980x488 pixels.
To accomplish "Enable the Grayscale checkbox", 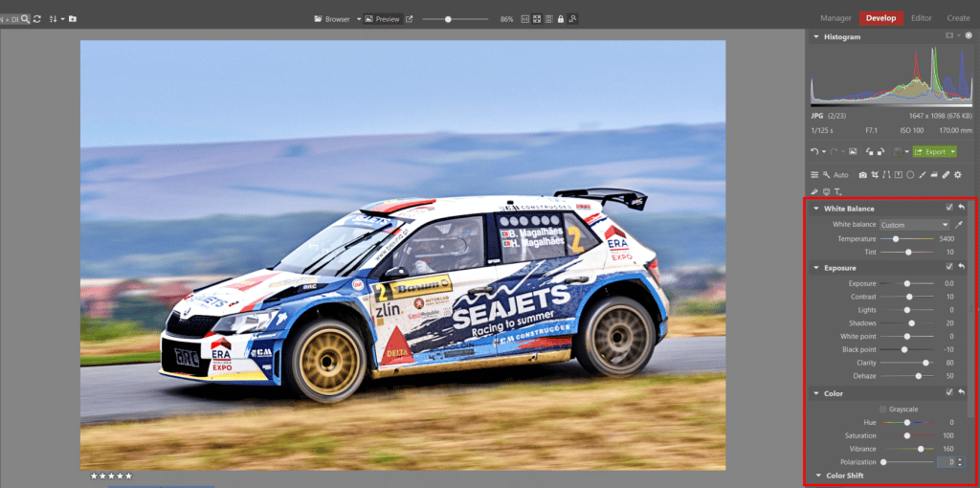I will click(x=882, y=409).
